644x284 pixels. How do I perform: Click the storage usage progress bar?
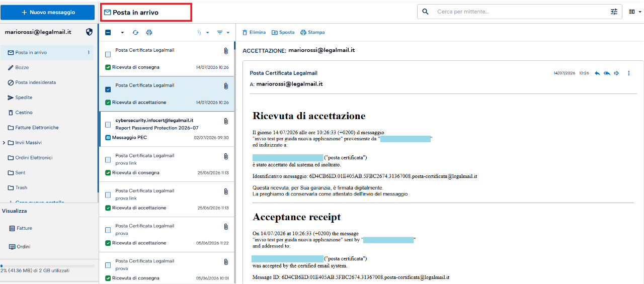coord(47,265)
